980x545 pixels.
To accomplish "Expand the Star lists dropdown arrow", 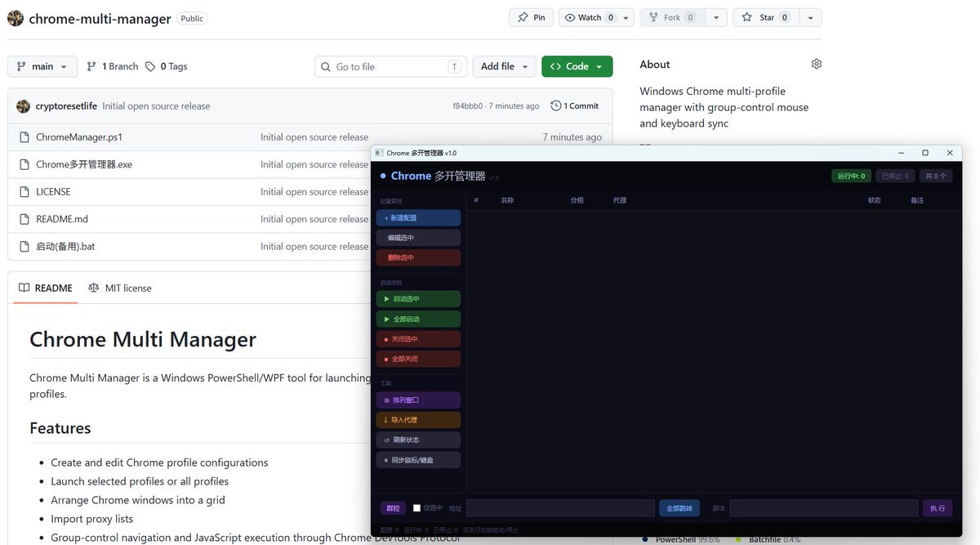I will [810, 17].
